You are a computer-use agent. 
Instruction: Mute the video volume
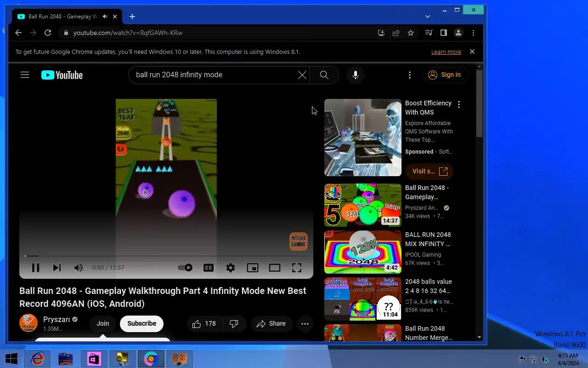79,268
